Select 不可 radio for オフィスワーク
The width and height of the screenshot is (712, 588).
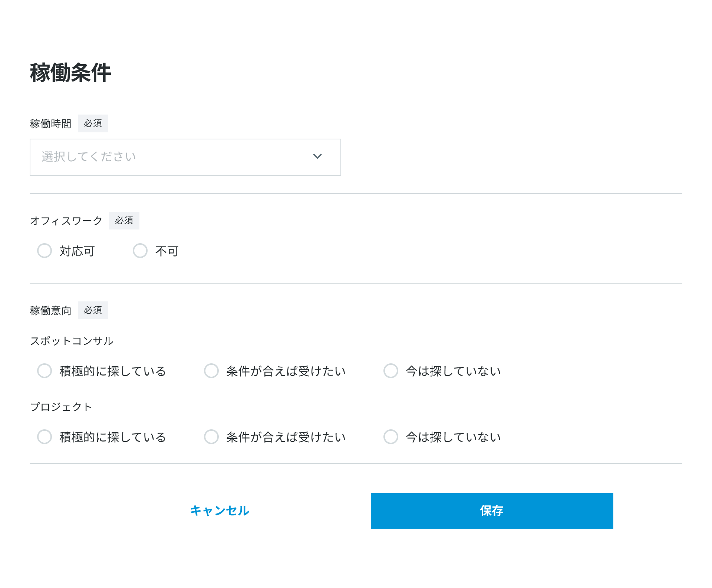pyautogui.click(x=140, y=251)
